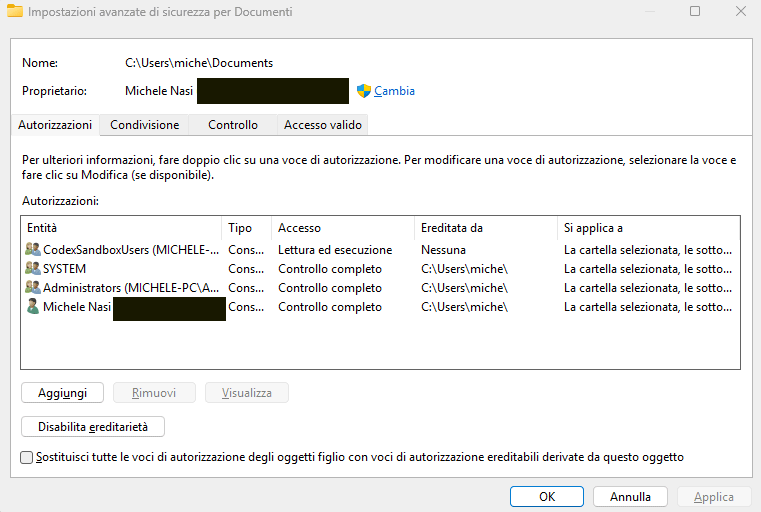Screen dimensions: 761x512
Task: Click the Michele Nasi user icon in list
Action: click(x=33, y=306)
